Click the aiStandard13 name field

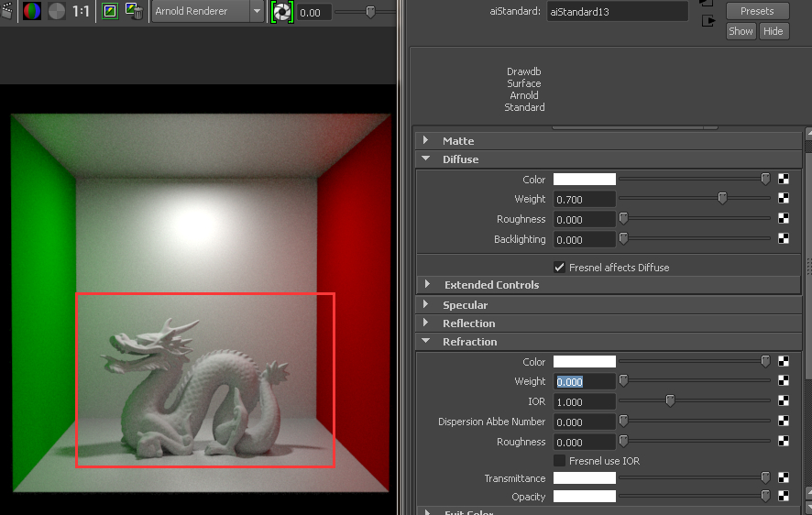coord(618,11)
